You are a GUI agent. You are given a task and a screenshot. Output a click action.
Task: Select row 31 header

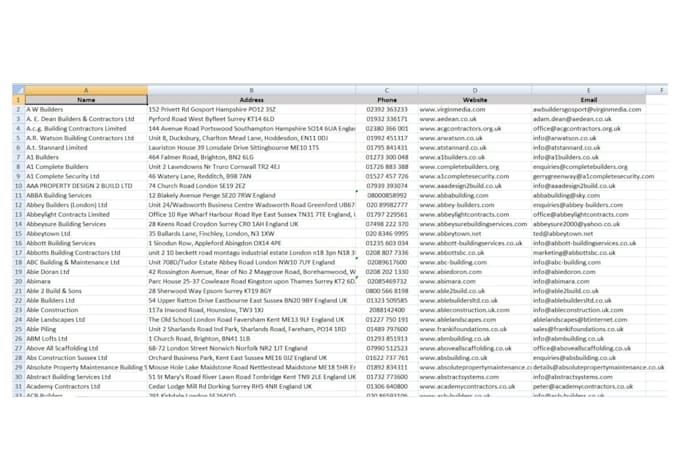(18, 386)
